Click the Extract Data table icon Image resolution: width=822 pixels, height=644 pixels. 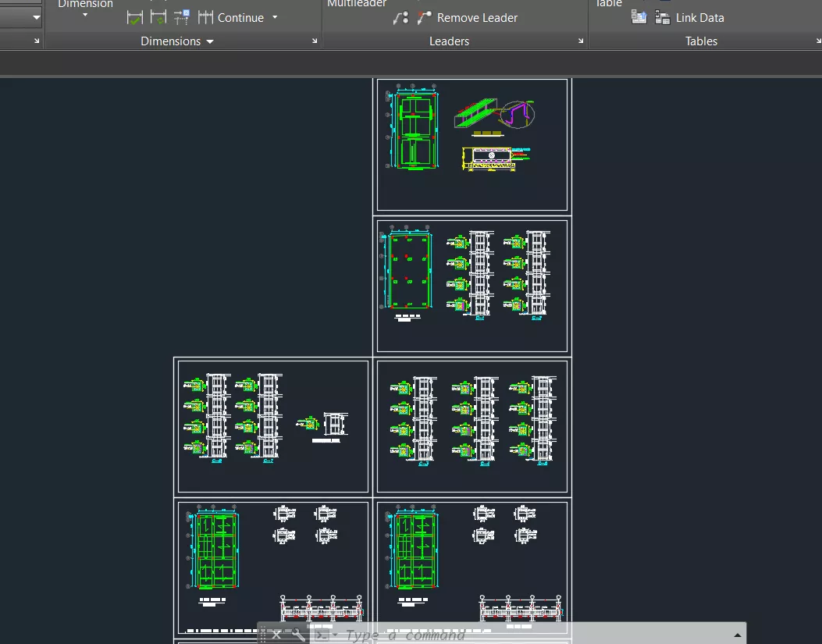coord(639,17)
